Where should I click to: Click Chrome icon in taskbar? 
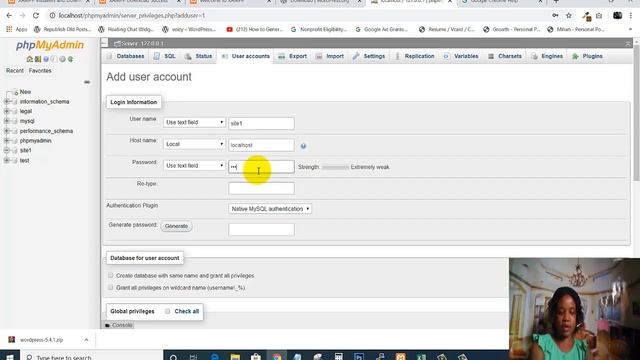pos(277,357)
